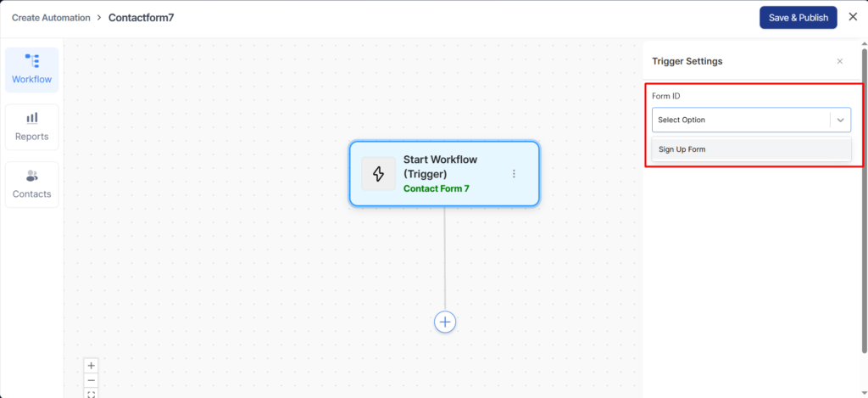Viewport: 868px width, 398px height.
Task: Click the Contacts people icon
Action: pyautogui.click(x=31, y=176)
